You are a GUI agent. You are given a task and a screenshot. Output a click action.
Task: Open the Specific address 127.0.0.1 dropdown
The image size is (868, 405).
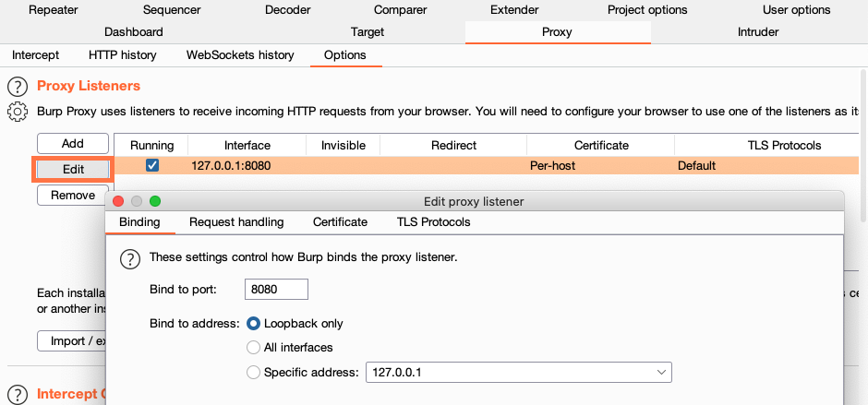519,373
